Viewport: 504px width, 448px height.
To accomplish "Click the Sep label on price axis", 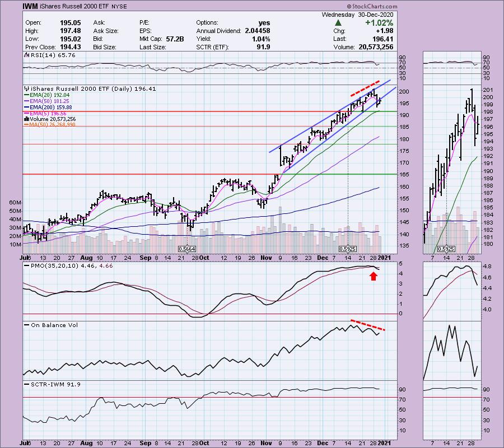I will 145,258.
